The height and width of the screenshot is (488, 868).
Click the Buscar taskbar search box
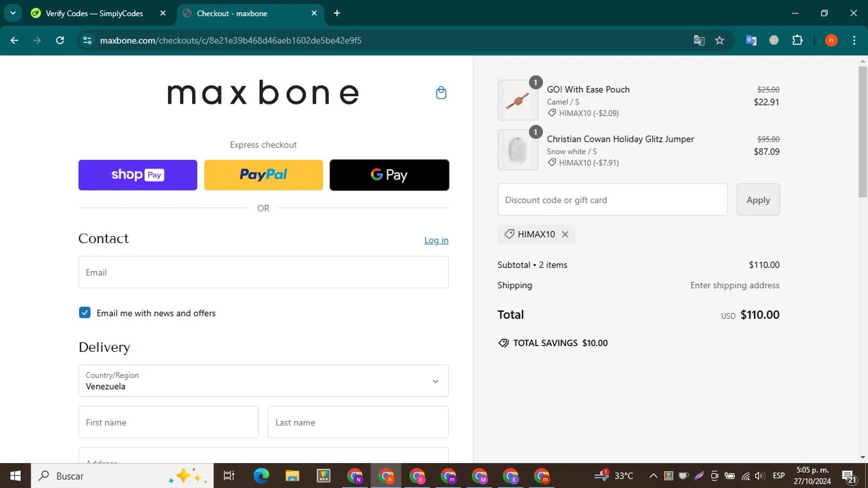(x=122, y=476)
